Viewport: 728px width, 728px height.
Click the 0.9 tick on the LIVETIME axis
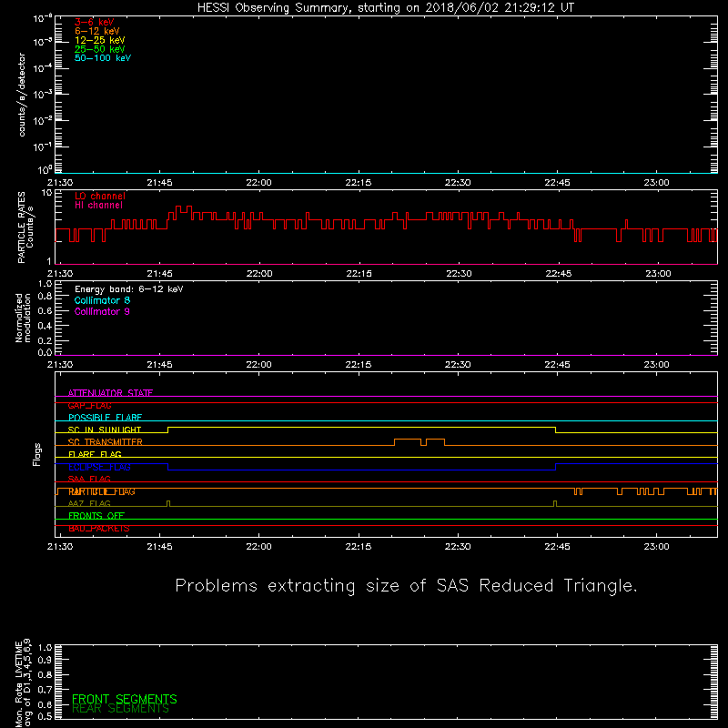(45, 660)
